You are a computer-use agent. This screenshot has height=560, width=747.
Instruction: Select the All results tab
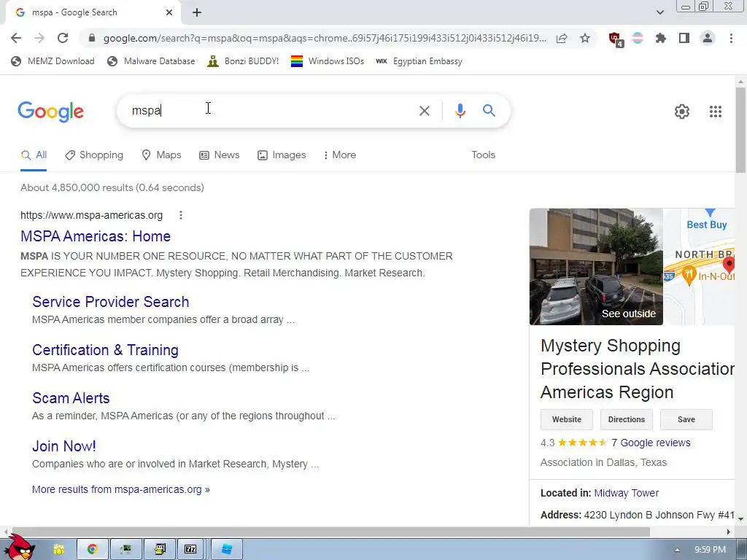click(x=34, y=155)
